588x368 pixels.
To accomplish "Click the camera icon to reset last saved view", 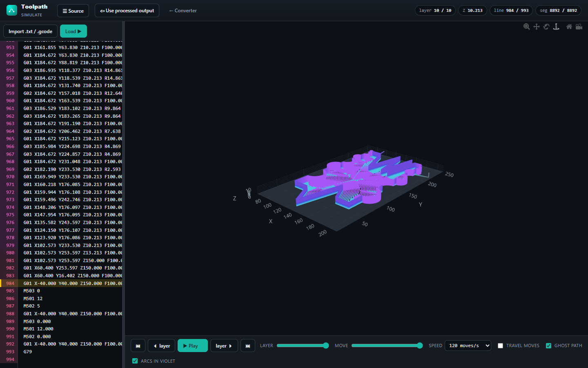I will click(x=579, y=27).
